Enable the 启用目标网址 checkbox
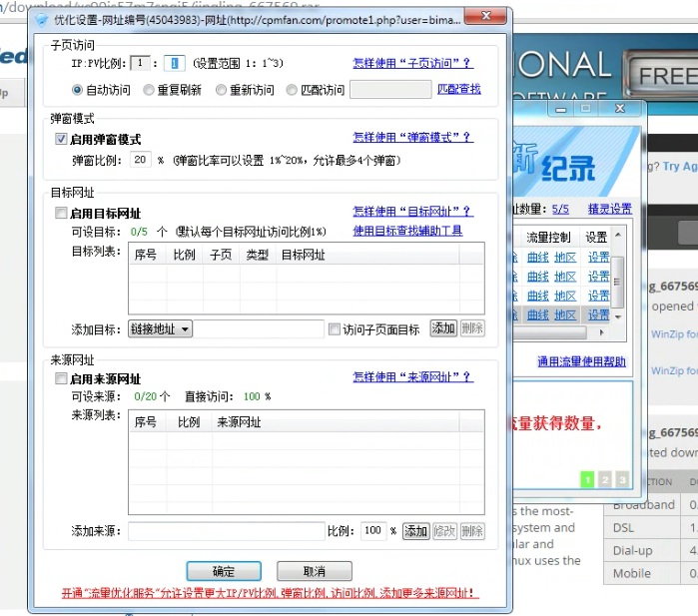 click(x=61, y=213)
